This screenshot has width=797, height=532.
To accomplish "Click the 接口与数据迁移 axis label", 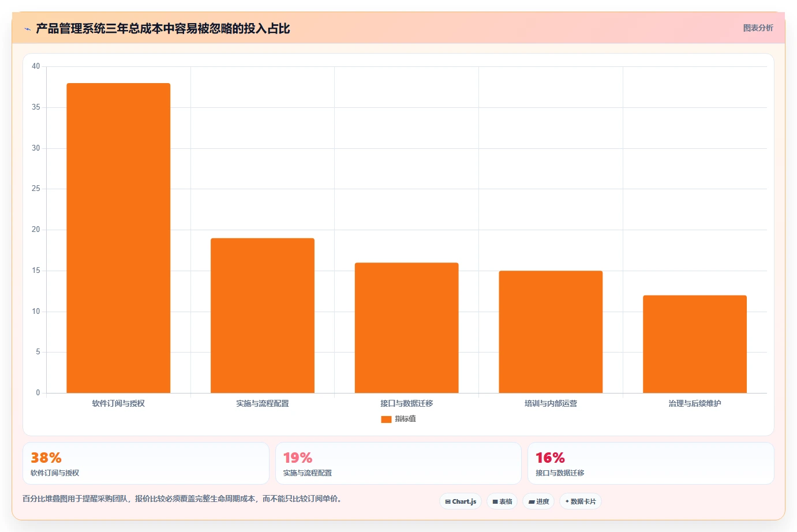I will pyautogui.click(x=406, y=403).
